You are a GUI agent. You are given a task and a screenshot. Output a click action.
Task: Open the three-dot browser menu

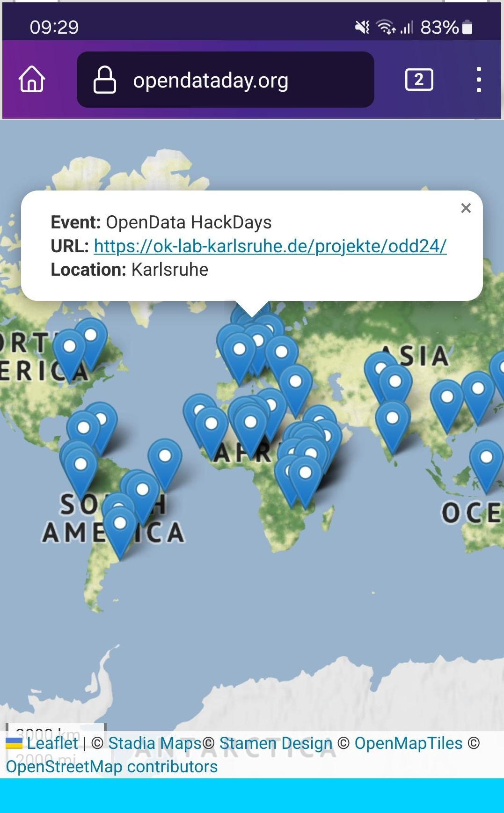(478, 80)
